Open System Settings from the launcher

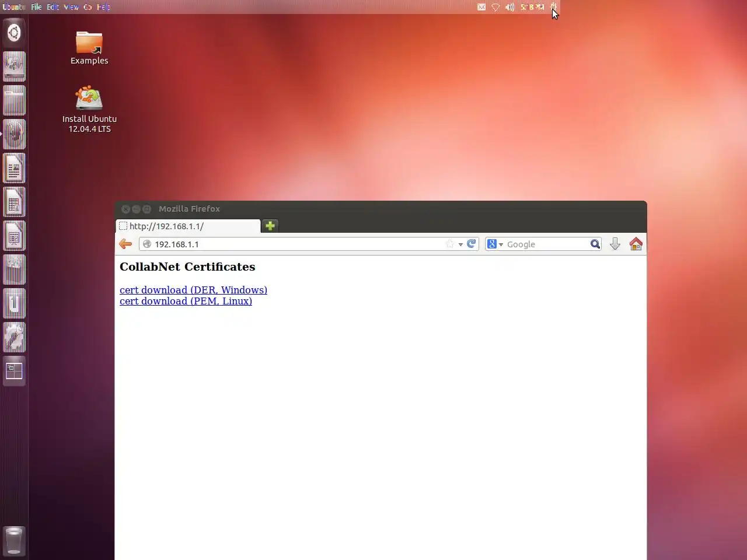click(14, 337)
